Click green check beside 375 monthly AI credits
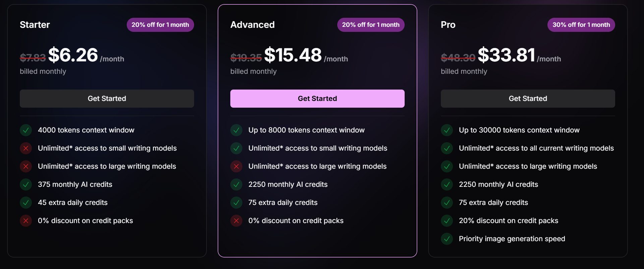The width and height of the screenshot is (644, 269). (26, 184)
